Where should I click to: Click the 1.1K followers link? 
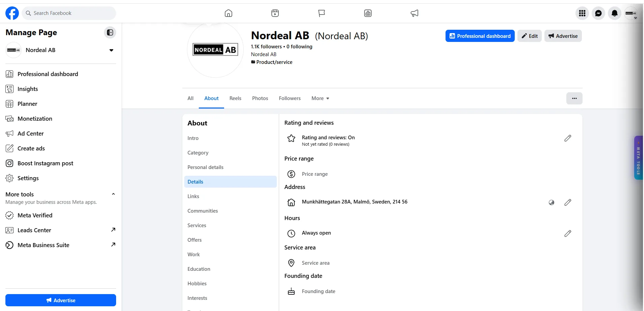tap(266, 47)
